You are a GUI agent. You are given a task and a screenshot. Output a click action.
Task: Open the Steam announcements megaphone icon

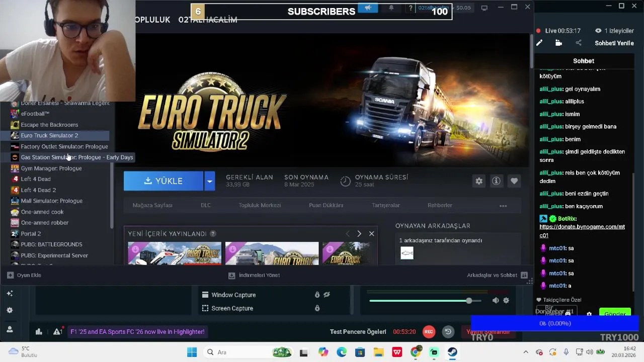pyautogui.click(x=368, y=8)
